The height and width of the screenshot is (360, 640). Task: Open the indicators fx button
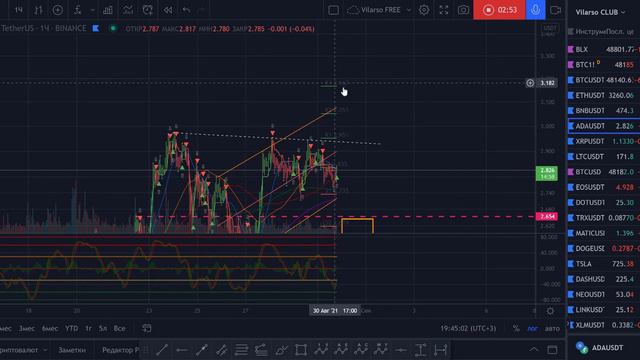pyautogui.click(x=78, y=10)
